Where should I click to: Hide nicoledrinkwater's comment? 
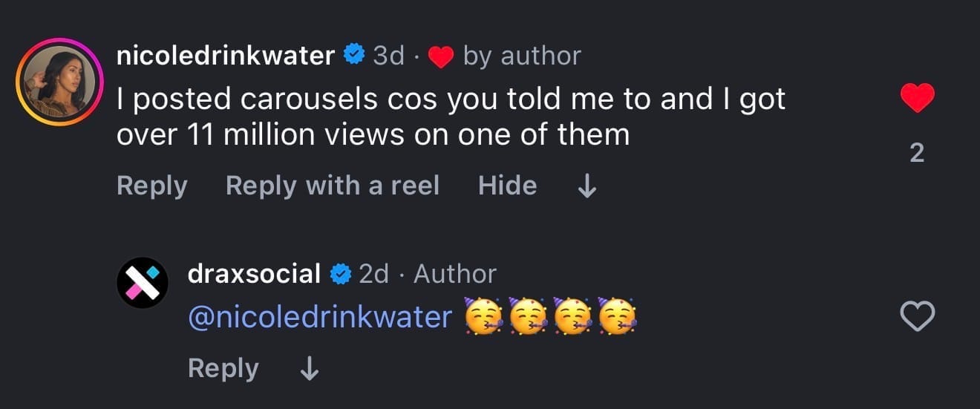507,186
